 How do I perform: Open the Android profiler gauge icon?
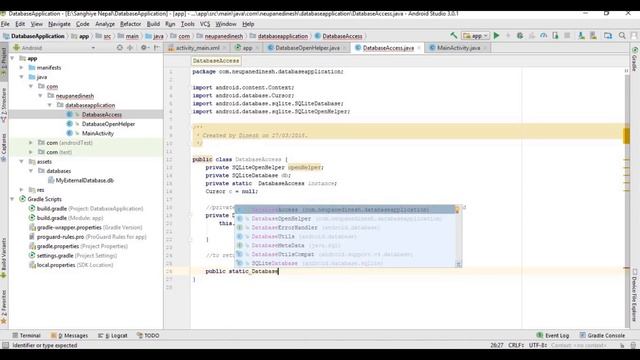click(543, 36)
